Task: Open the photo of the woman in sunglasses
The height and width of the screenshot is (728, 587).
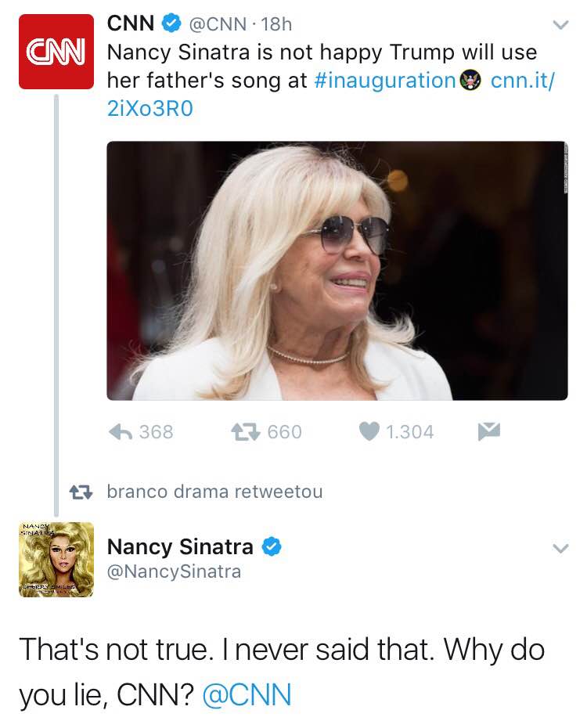Action: tap(337, 270)
